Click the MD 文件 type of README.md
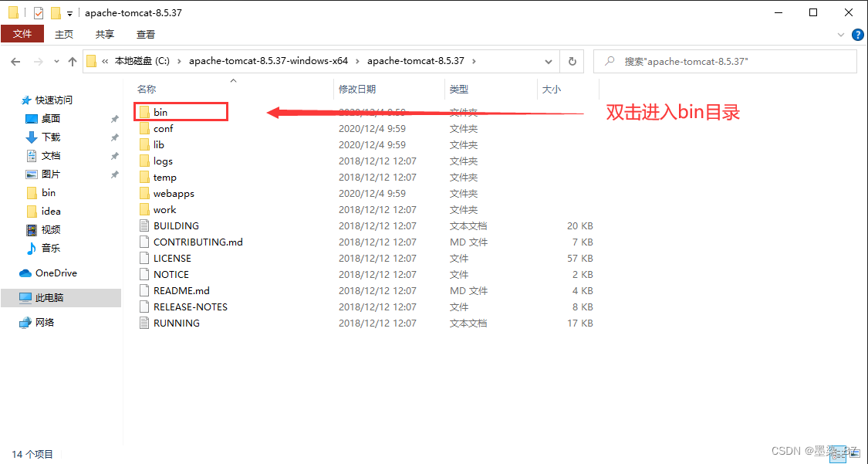Screen dimensions: 868x464 pos(468,291)
